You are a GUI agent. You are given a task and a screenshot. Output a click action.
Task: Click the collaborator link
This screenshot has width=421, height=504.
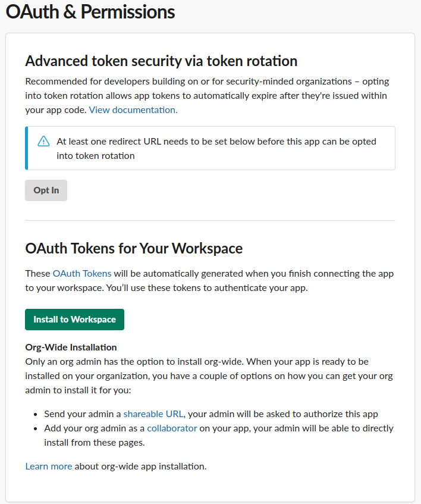pos(172,428)
